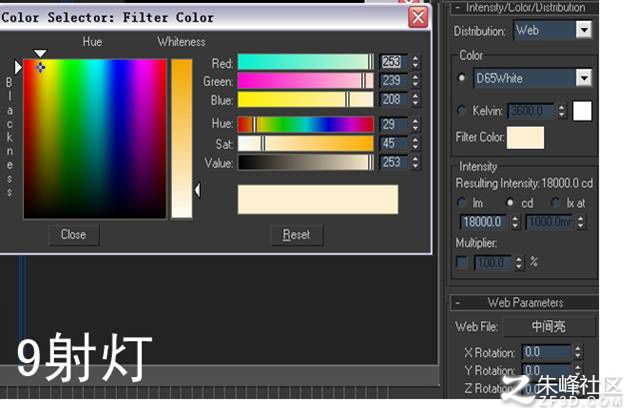Click the Multiplier percent field 100.0

coord(492,263)
